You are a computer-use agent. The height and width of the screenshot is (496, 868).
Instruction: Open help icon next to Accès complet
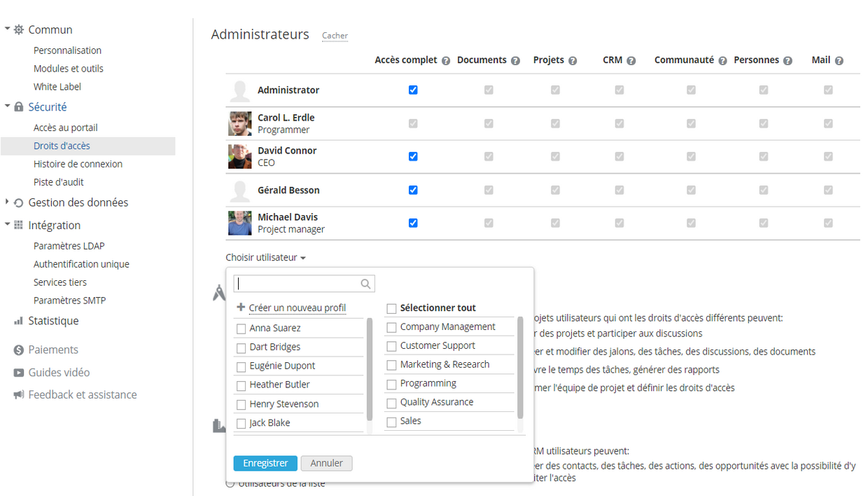(446, 61)
